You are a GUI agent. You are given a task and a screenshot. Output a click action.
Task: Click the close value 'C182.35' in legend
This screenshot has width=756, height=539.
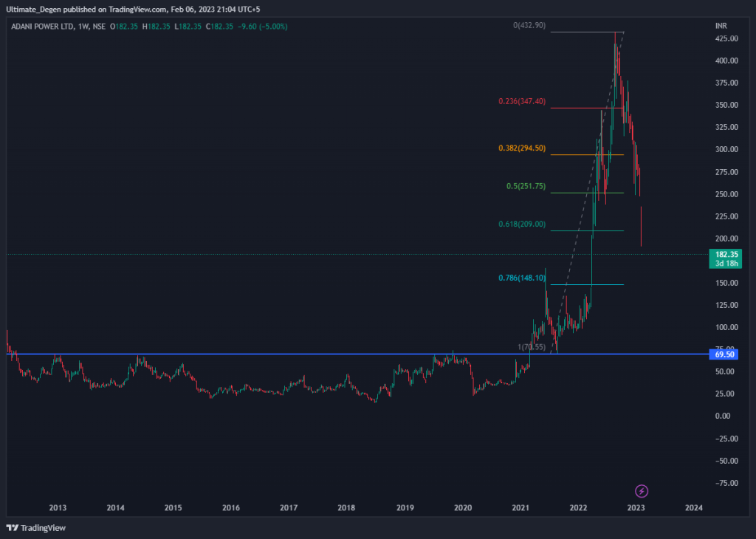[219, 27]
